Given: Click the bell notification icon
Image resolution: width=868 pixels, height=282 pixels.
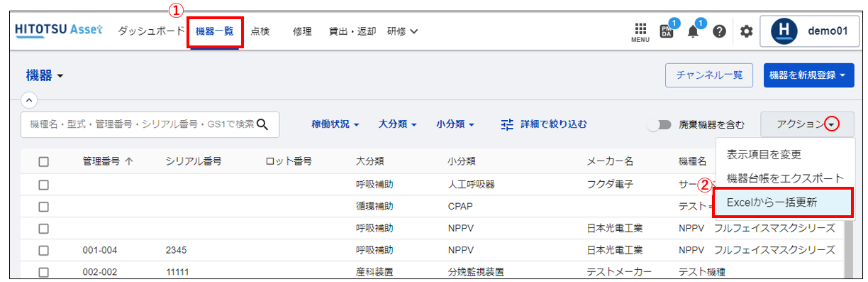Looking at the screenshot, I should pos(694,32).
